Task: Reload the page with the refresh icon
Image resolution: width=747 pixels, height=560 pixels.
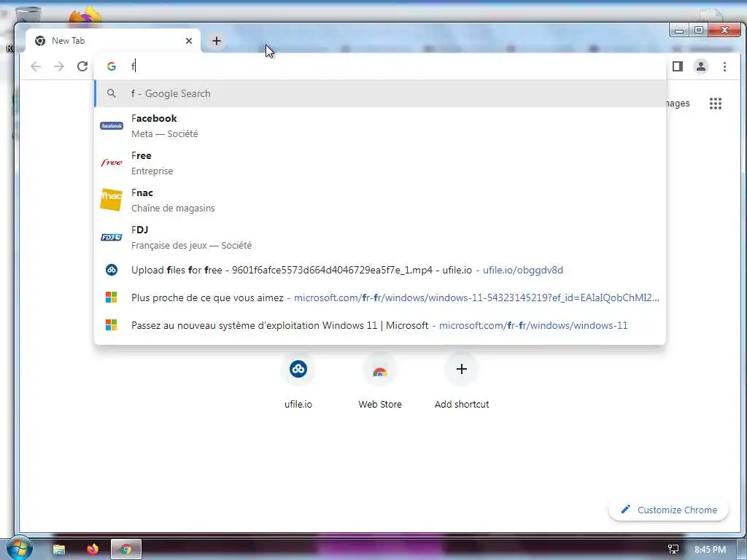Action: click(82, 66)
